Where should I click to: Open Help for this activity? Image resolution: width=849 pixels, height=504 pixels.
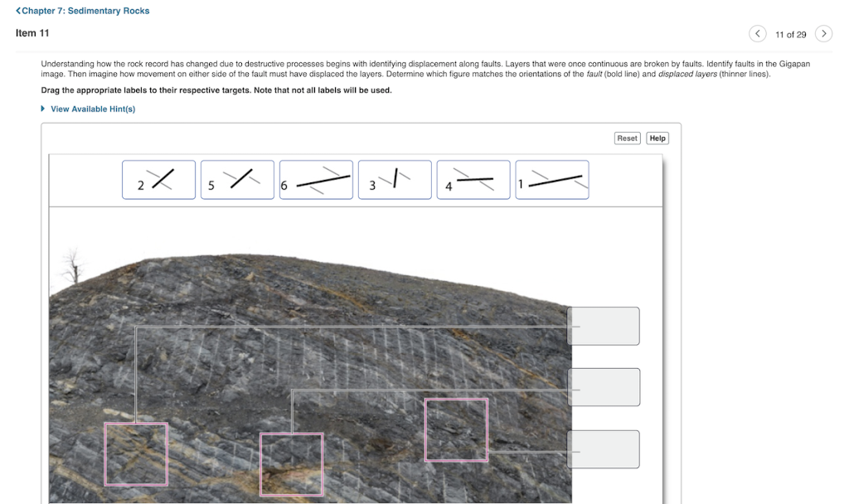click(x=657, y=138)
